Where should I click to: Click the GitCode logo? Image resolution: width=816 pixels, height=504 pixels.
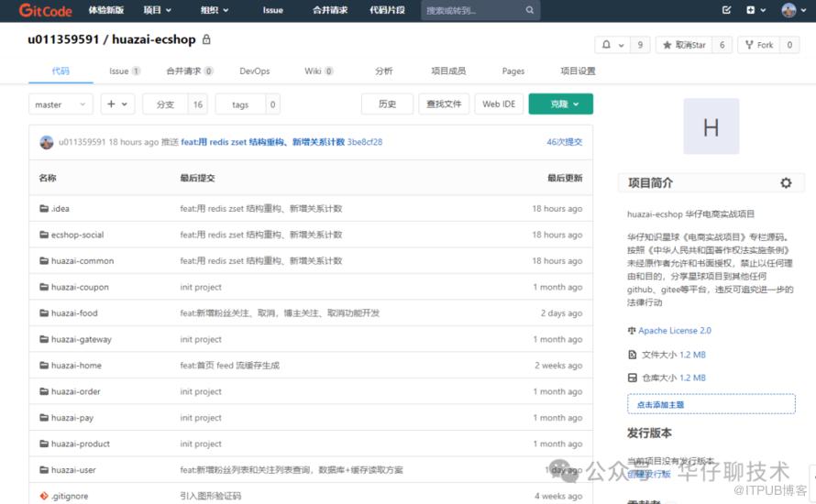click(x=45, y=10)
